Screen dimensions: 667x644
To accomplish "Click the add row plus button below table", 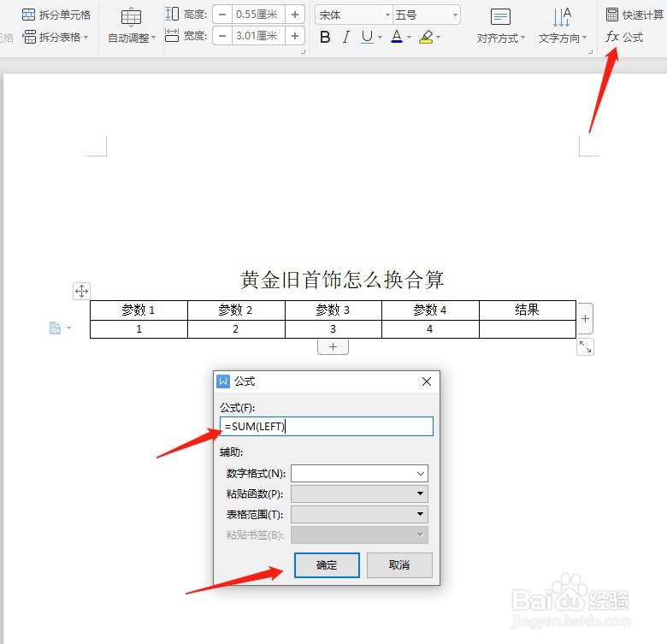I will coord(333,346).
